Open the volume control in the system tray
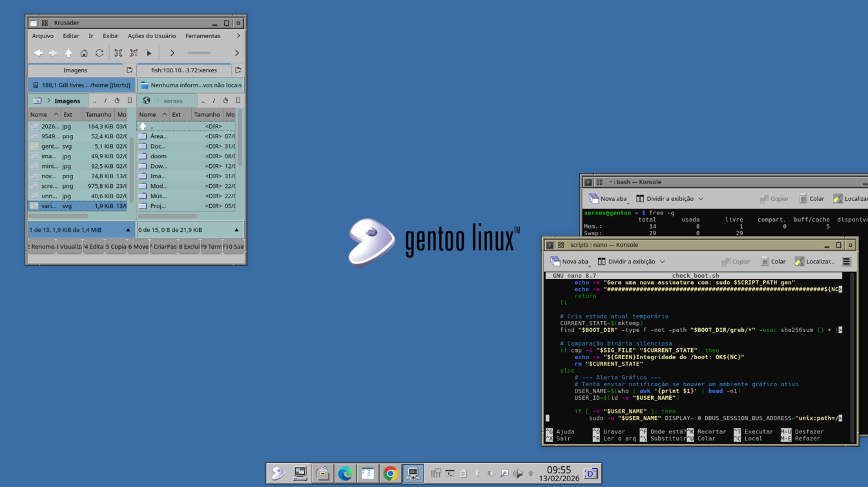868x487 pixels. click(517, 473)
